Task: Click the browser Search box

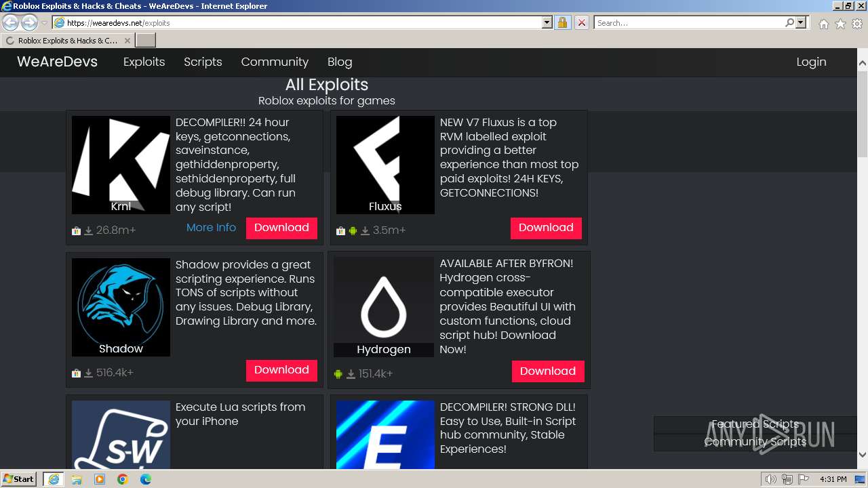Action: (x=688, y=22)
